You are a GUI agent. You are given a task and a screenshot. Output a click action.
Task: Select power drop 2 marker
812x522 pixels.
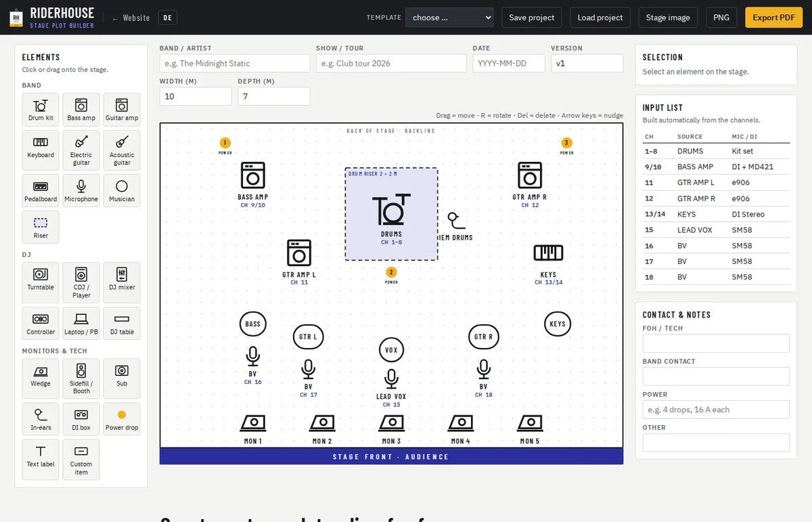pyautogui.click(x=391, y=272)
